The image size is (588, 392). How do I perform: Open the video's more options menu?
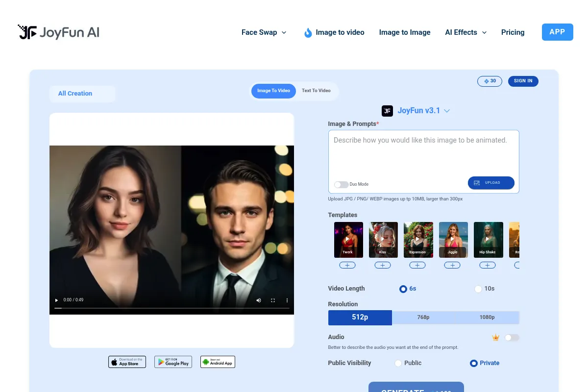(287, 300)
